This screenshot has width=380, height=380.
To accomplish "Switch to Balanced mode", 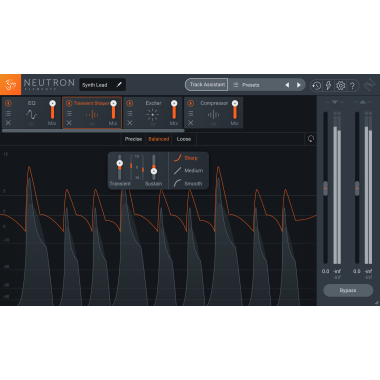I will tap(159, 139).
